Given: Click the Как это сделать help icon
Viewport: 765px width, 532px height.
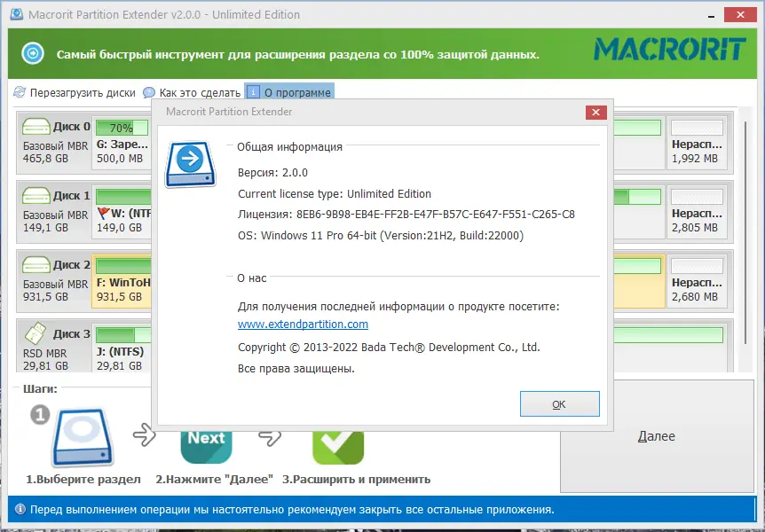Looking at the screenshot, I should click(149, 92).
